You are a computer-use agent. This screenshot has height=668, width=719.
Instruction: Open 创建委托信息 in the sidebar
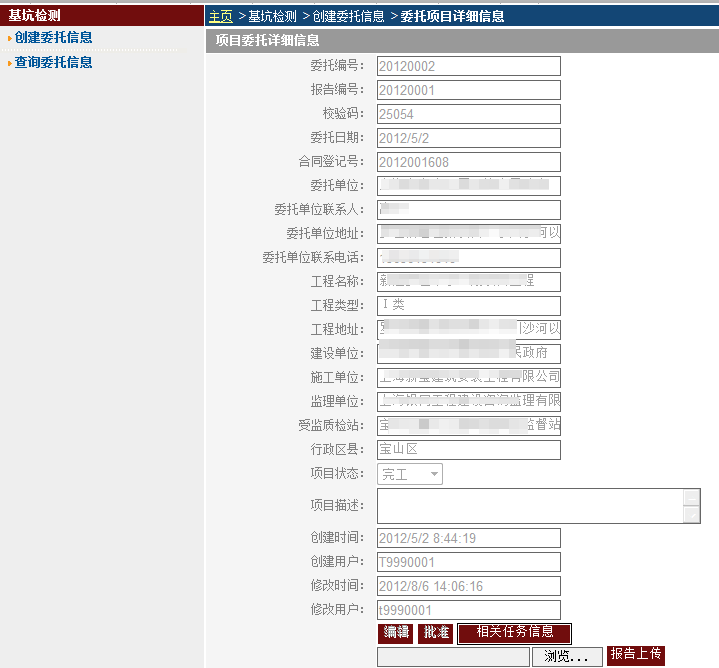click(x=54, y=38)
